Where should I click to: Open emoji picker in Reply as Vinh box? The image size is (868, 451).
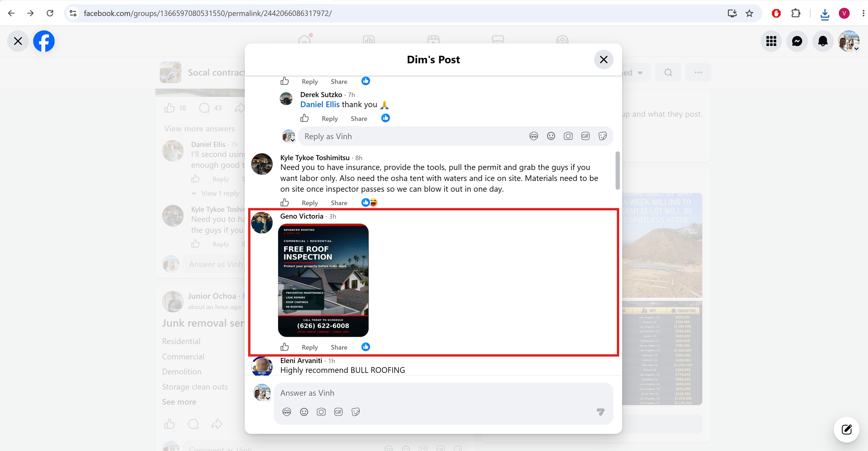(551, 136)
